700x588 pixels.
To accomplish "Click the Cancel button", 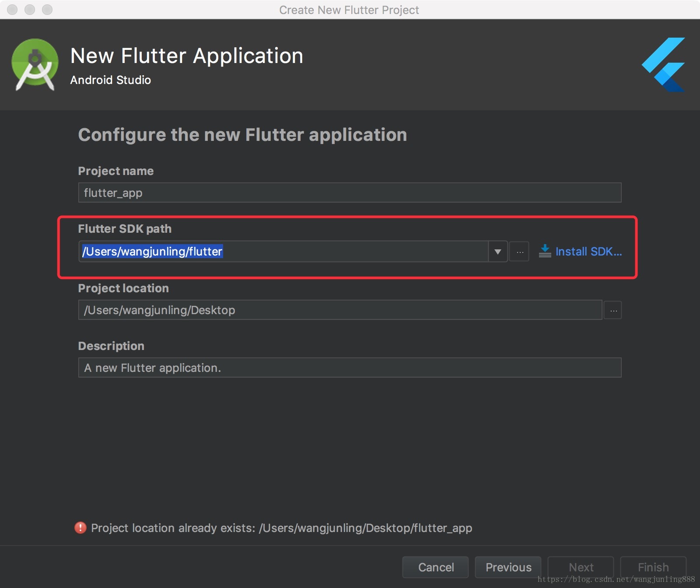I will (436, 567).
